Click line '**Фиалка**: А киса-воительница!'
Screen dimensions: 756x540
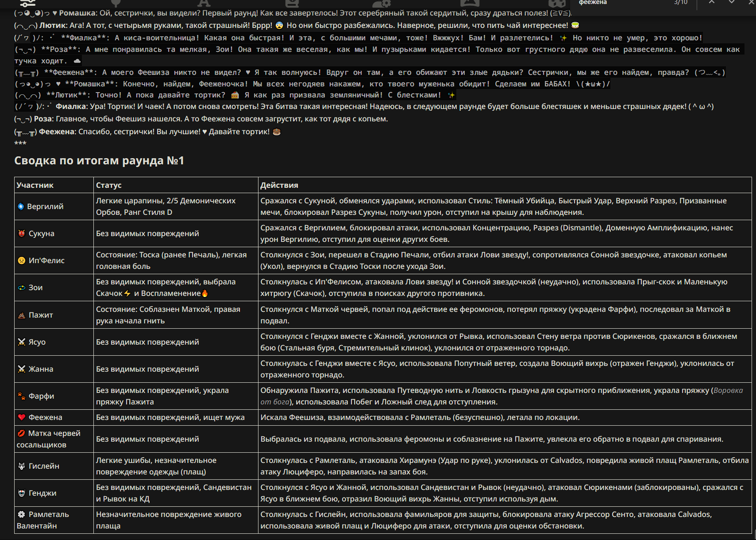(359, 38)
